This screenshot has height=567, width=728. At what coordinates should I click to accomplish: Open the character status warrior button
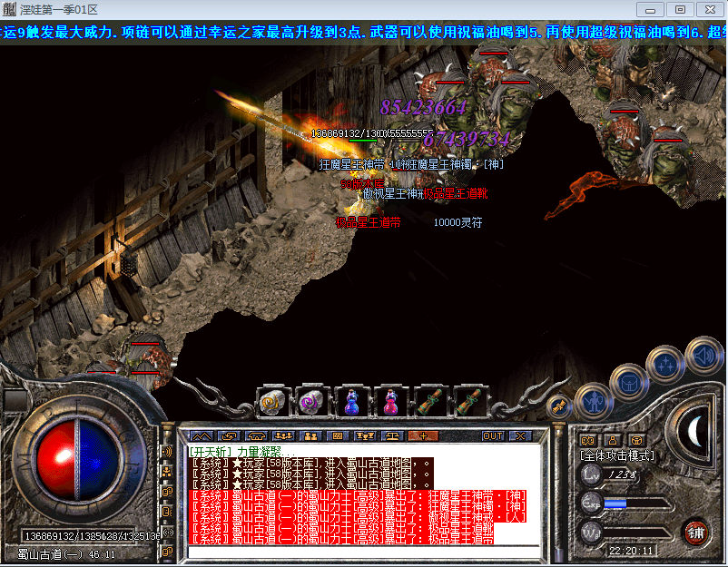(x=594, y=401)
